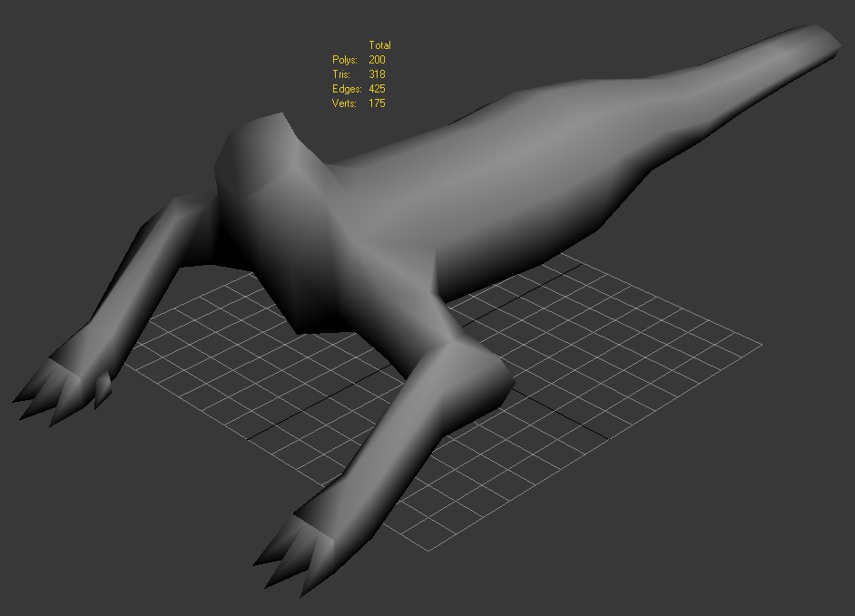Image resolution: width=855 pixels, height=616 pixels.
Task: Click the edge count value 425
Action: coord(377,89)
